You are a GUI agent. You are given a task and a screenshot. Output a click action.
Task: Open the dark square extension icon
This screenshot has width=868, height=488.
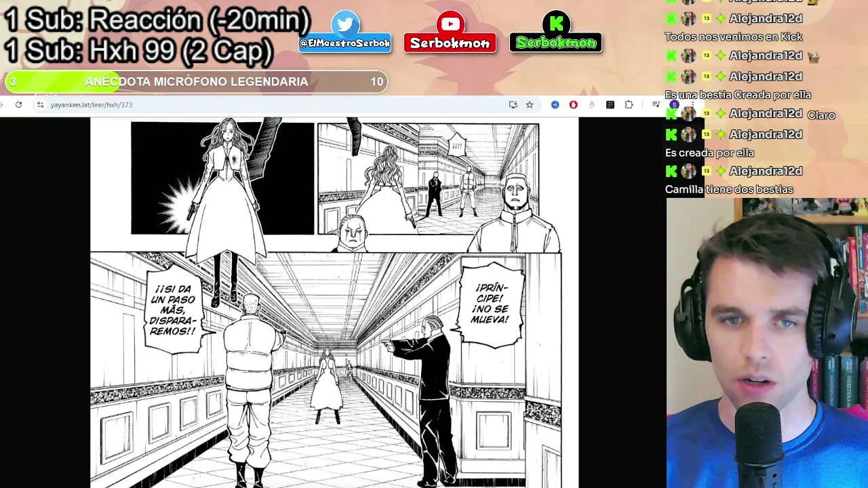(610, 104)
